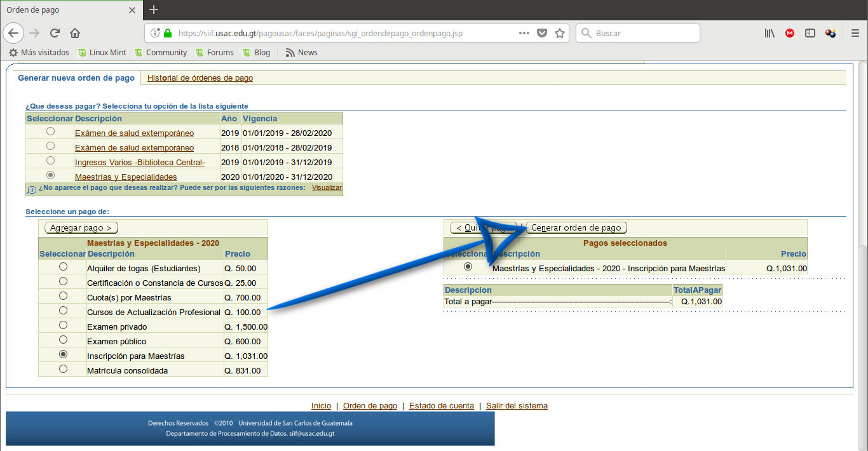Go to the browser home page
The width and height of the screenshot is (868, 451).
click(75, 33)
